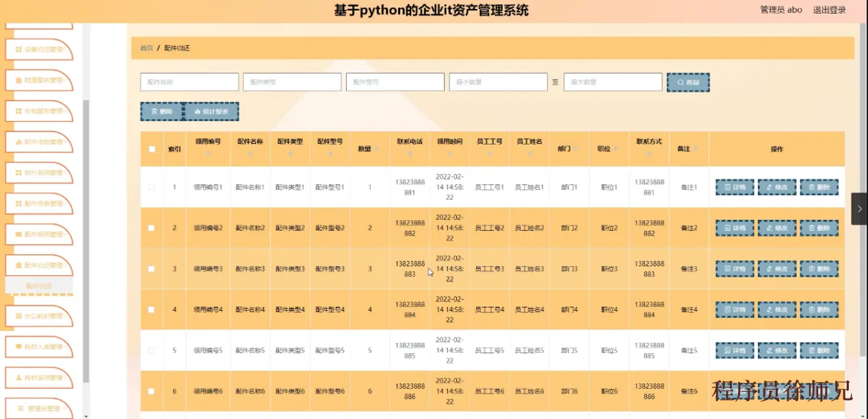Sort table by 配件名称 column arrows
The image size is (868, 419).
(x=250, y=155)
